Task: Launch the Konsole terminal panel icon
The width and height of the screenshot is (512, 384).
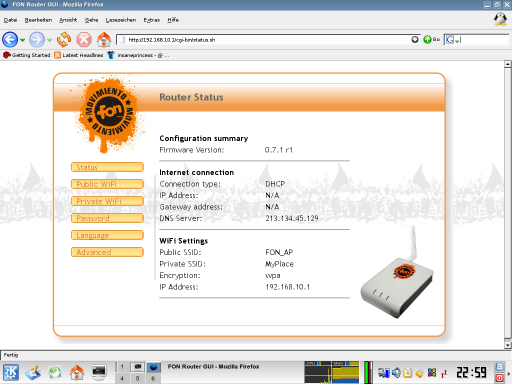Action: [x=99, y=372]
